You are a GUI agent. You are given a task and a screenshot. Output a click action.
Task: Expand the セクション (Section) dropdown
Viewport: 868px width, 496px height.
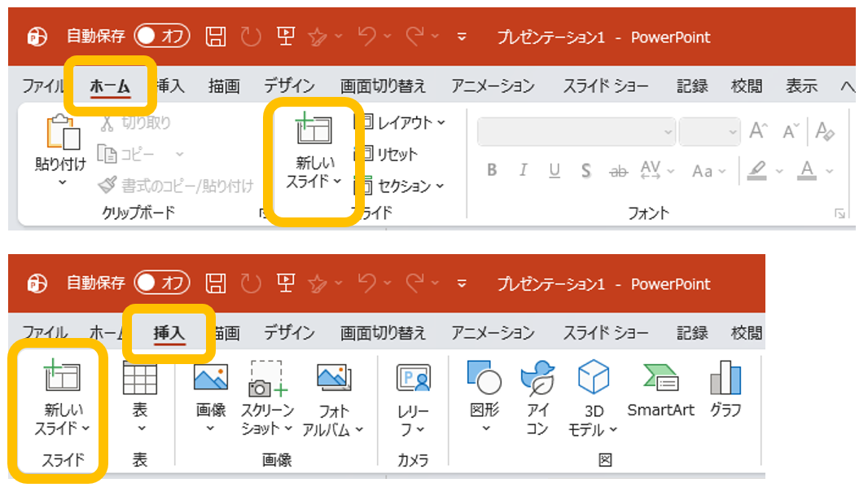click(402, 186)
